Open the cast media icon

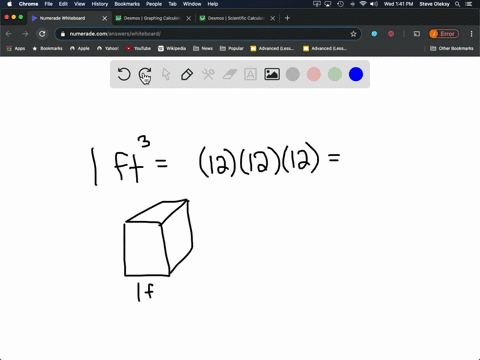417,34
